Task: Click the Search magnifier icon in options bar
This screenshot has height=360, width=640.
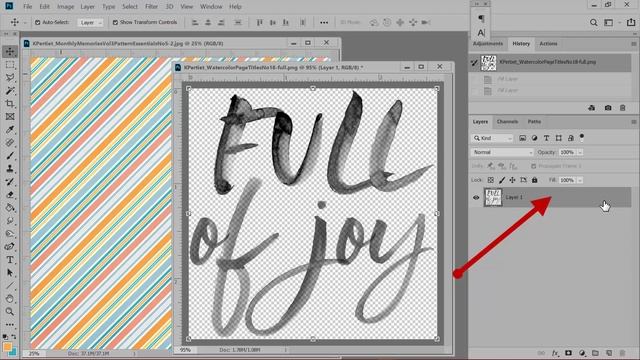Action: [593, 22]
